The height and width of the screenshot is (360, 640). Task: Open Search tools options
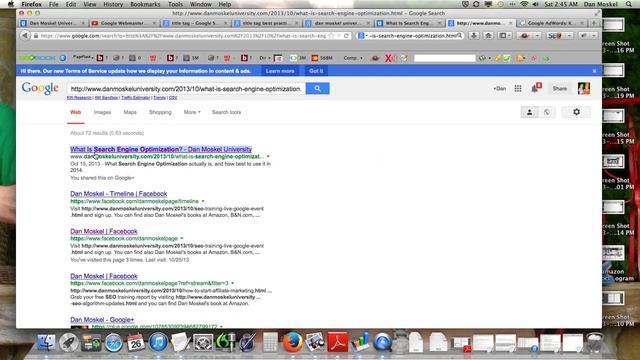(x=226, y=112)
